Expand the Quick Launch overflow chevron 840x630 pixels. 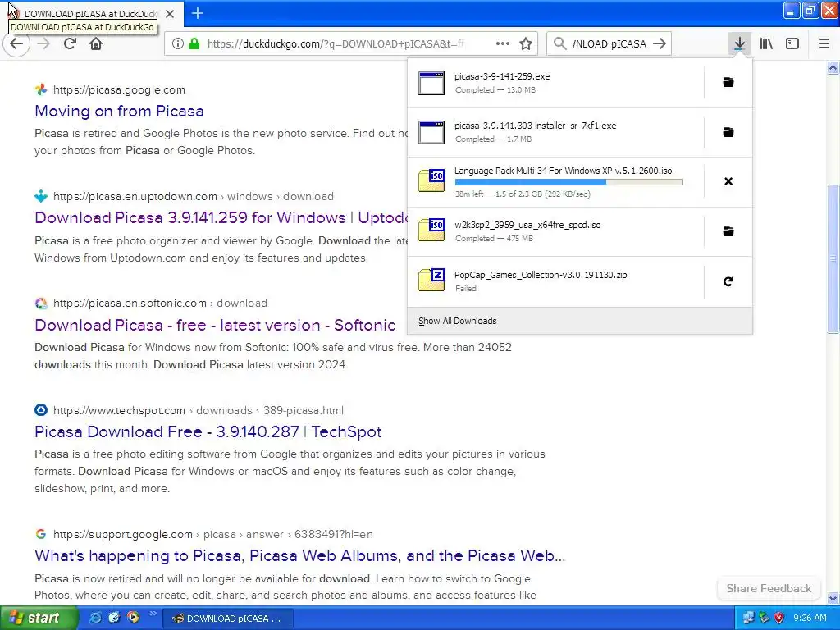pos(153,614)
